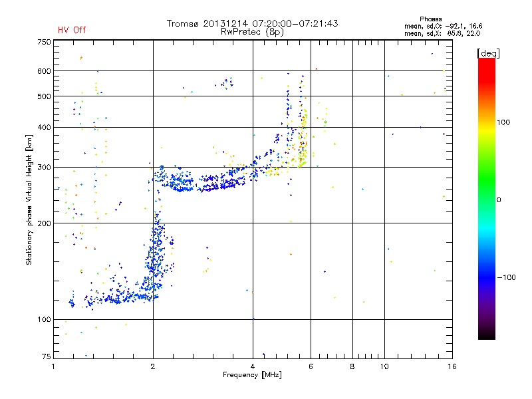Click the colorbar tick label '100'
Screen dimensions: 532x399
pyautogui.click(x=503, y=122)
